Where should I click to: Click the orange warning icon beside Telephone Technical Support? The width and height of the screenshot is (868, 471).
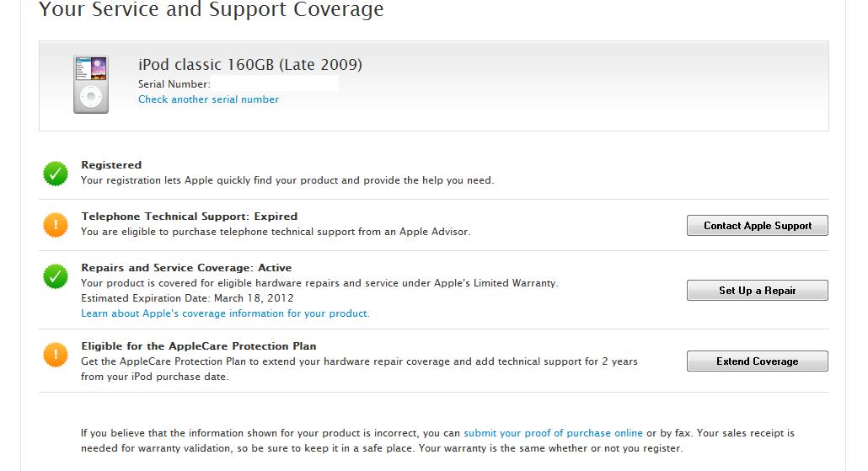click(56, 225)
